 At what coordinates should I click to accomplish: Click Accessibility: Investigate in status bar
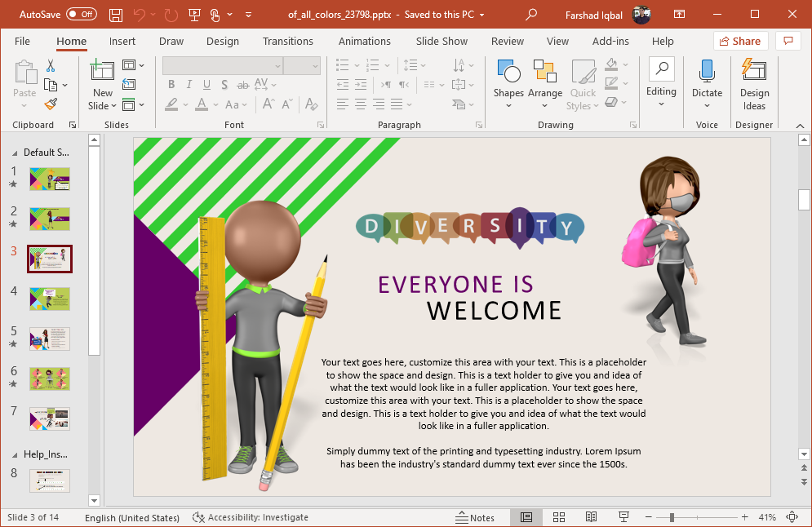tap(251, 517)
